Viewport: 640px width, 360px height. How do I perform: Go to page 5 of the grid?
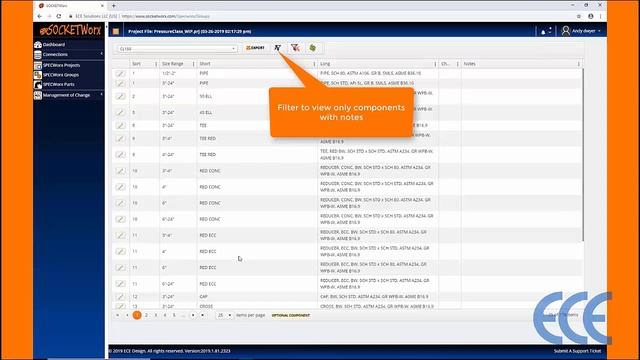[174, 315]
